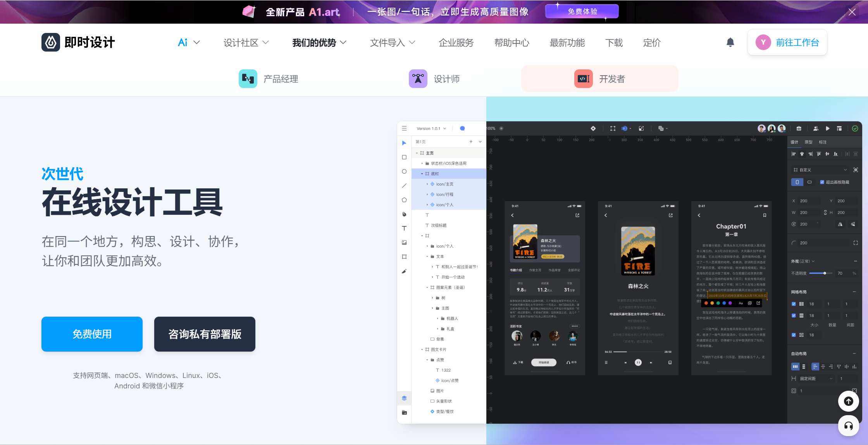This screenshot has width=868, height=445.
Task: Adjust the 不透明度 opacity slider
Action: pyautogui.click(x=825, y=273)
